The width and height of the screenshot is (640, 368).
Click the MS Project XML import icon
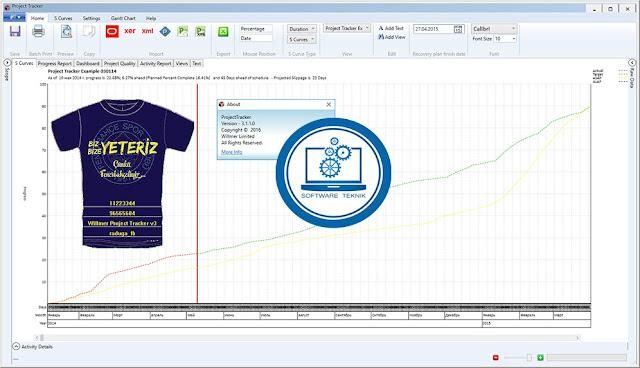coord(200,31)
